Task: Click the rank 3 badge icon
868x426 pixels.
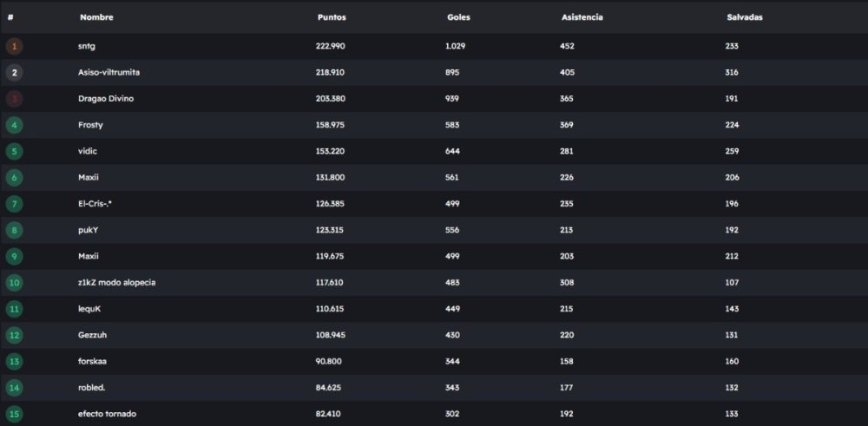Action: coord(14,99)
